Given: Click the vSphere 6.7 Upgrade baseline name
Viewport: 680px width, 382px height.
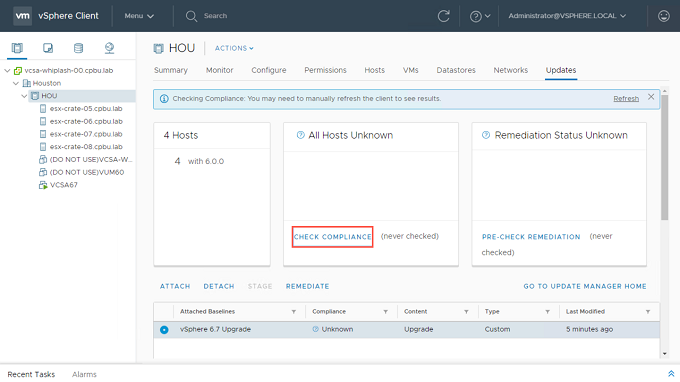Looking at the screenshot, I should pos(215,330).
